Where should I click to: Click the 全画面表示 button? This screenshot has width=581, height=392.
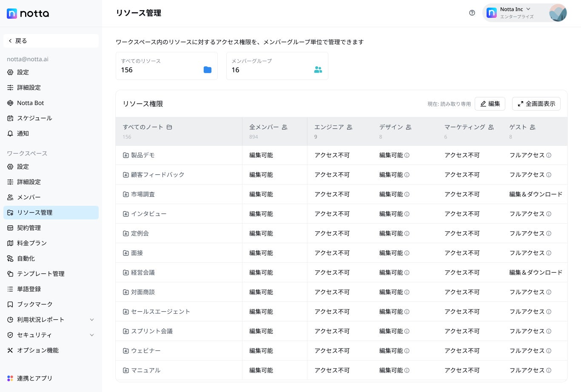point(536,104)
